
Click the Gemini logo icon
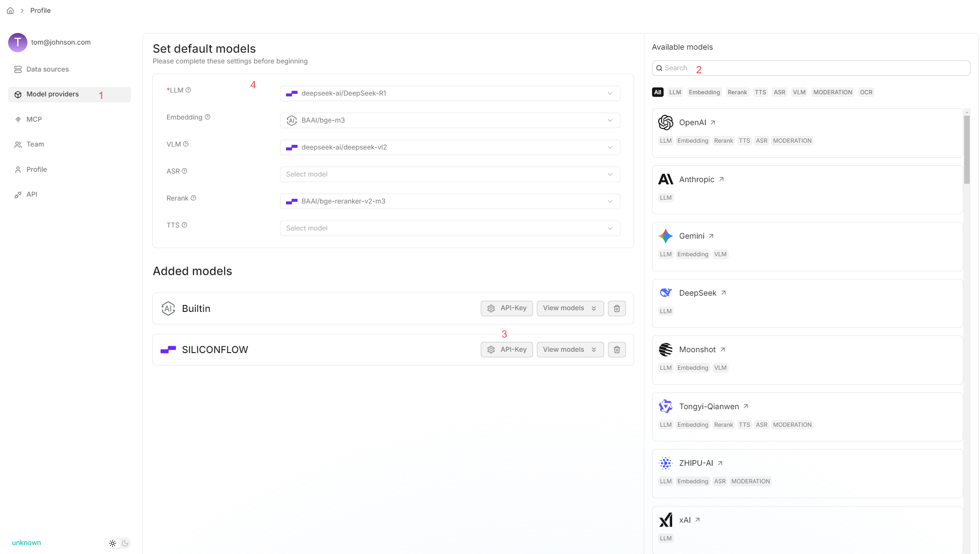pos(666,236)
